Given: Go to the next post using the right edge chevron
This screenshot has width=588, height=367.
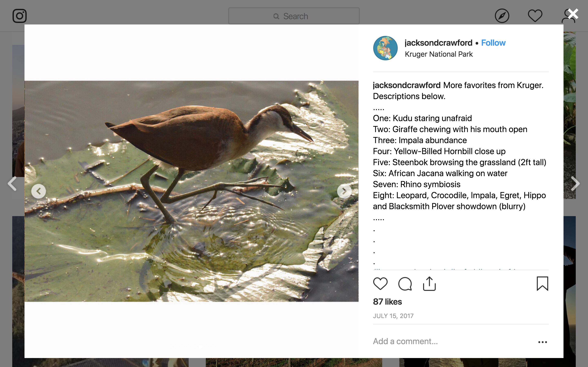Looking at the screenshot, I should [x=575, y=183].
